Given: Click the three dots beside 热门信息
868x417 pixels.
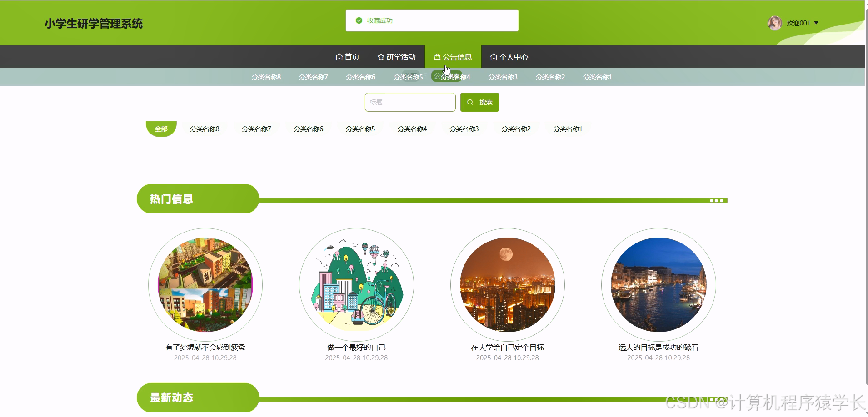Looking at the screenshot, I should click(x=716, y=200).
